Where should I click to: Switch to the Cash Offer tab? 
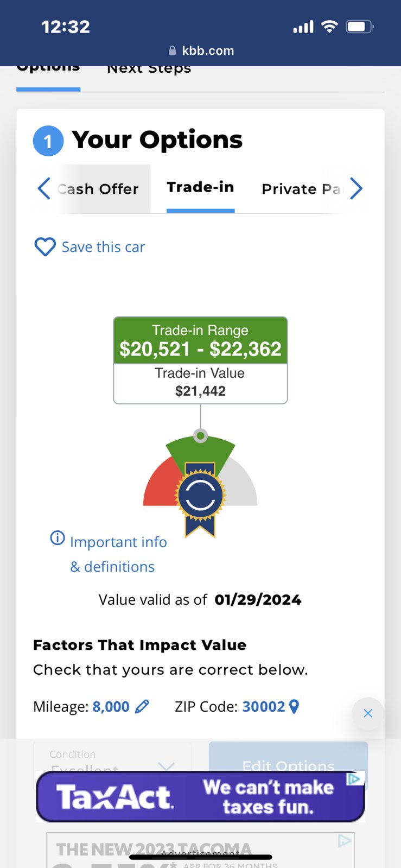click(x=98, y=189)
